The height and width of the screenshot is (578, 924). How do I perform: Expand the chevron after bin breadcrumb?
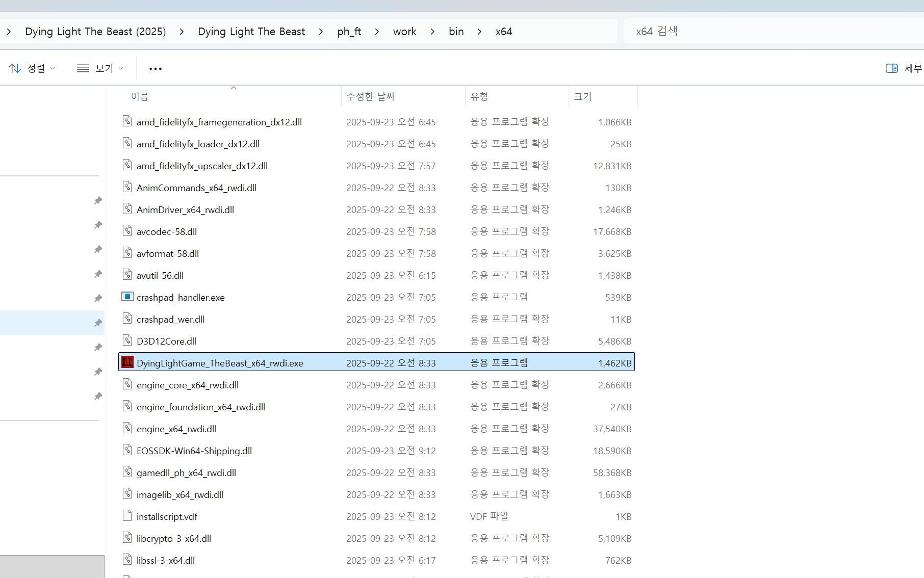(x=479, y=32)
